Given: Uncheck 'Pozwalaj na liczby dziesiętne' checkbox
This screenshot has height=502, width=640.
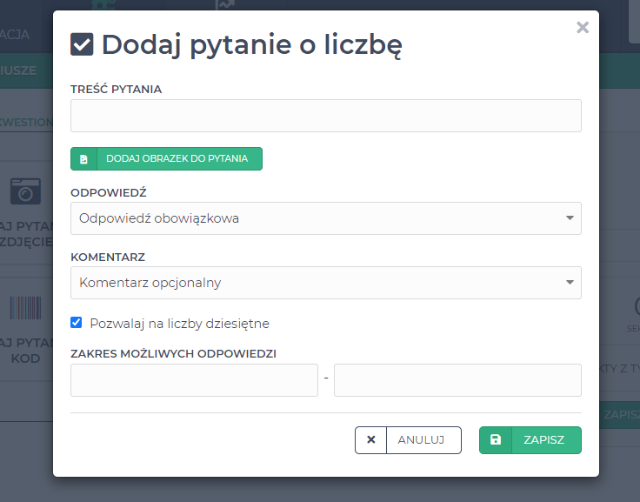Looking at the screenshot, I should (77, 323).
